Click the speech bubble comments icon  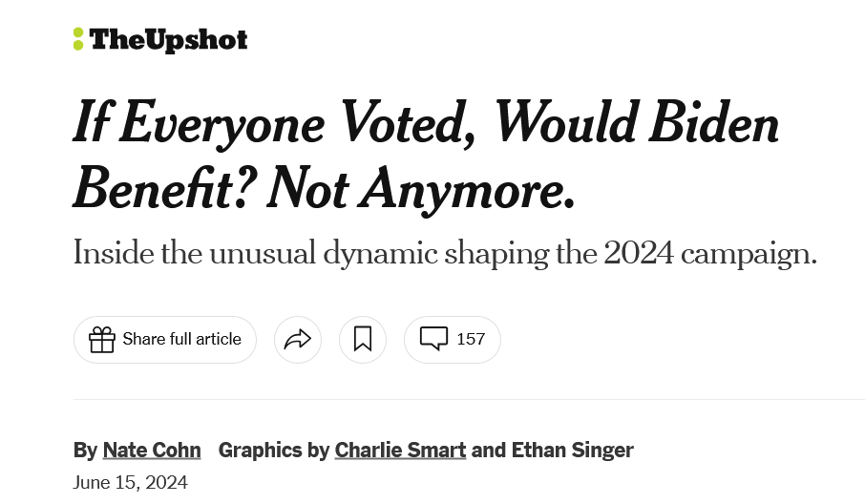pyautogui.click(x=434, y=339)
